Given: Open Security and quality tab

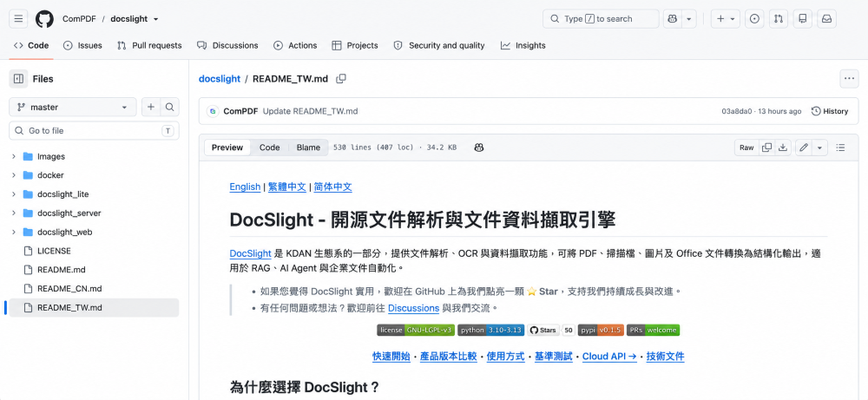Looking at the screenshot, I should [439, 45].
